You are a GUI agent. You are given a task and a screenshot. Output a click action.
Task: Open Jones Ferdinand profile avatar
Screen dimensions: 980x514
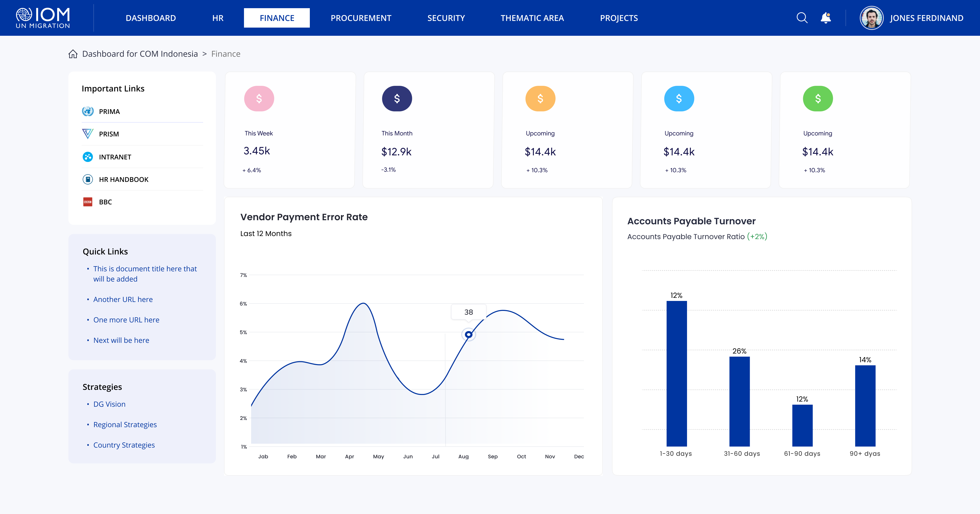click(x=871, y=18)
